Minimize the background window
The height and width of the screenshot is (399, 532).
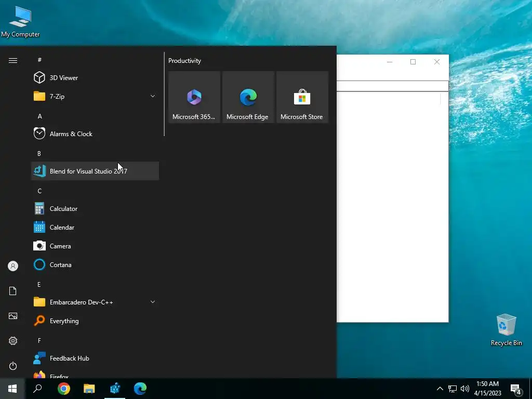[390, 62]
